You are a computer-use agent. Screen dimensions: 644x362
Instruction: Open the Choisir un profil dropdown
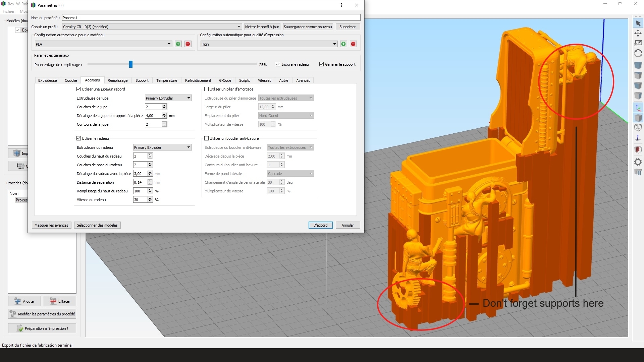coord(152,27)
